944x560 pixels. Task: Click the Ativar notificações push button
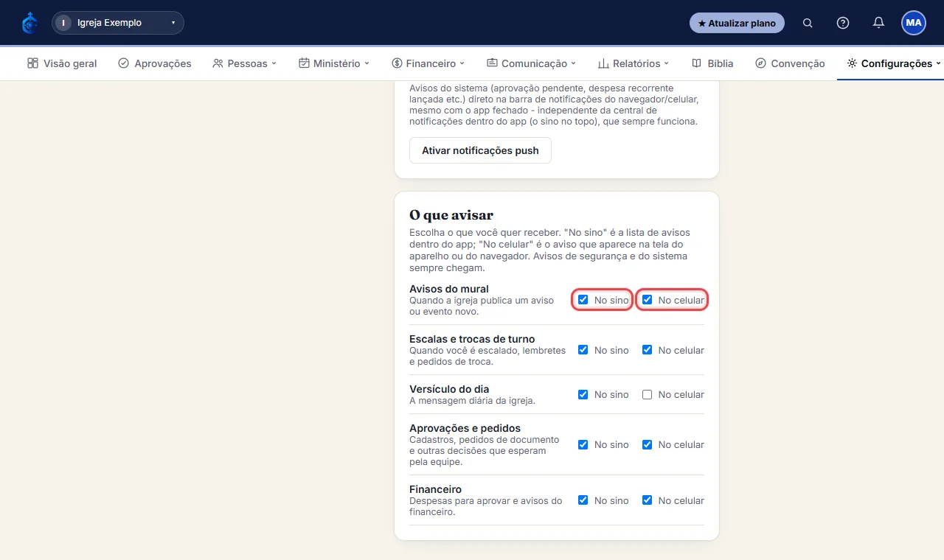point(480,150)
